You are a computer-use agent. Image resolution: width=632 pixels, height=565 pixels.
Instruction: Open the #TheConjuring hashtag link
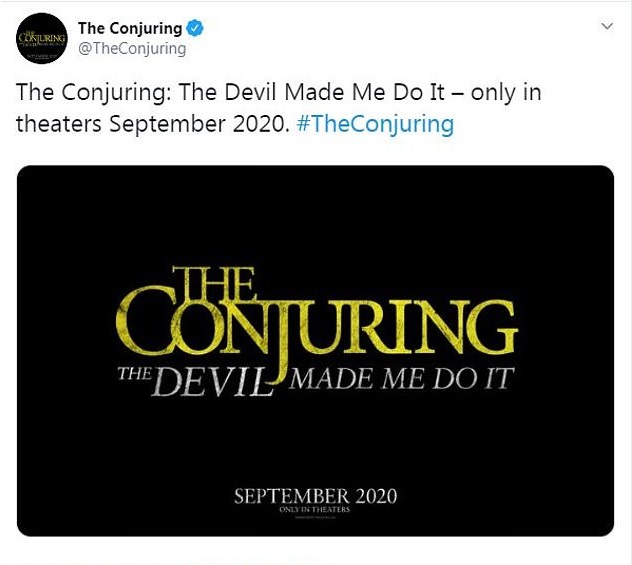click(376, 124)
